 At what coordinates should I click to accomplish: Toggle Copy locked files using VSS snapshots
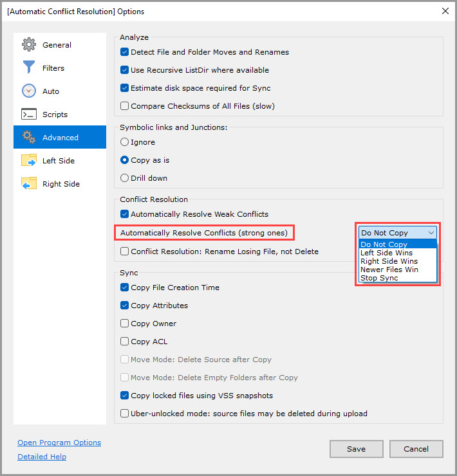(x=124, y=395)
